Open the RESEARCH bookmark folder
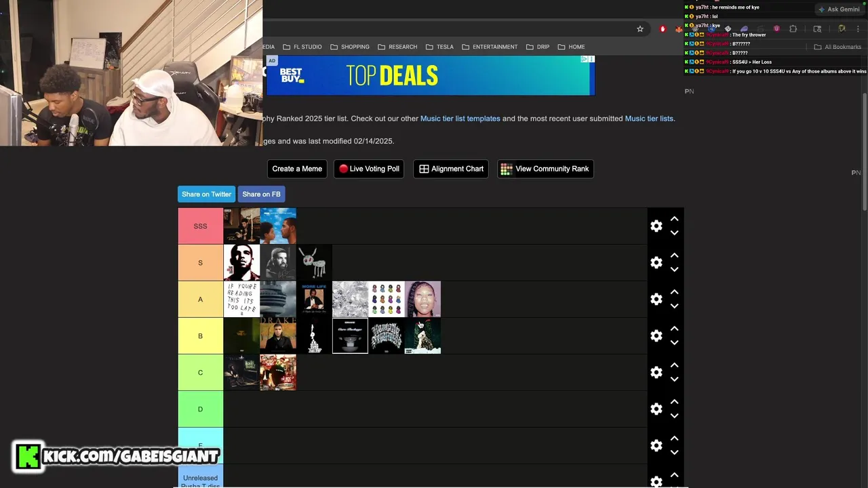This screenshot has height=488, width=868. coord(397,47)
